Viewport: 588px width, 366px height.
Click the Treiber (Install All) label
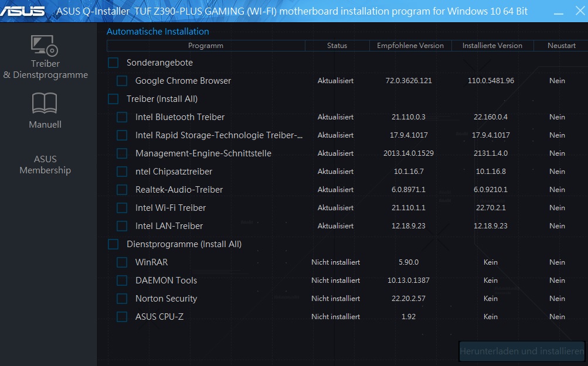[162, 99]
